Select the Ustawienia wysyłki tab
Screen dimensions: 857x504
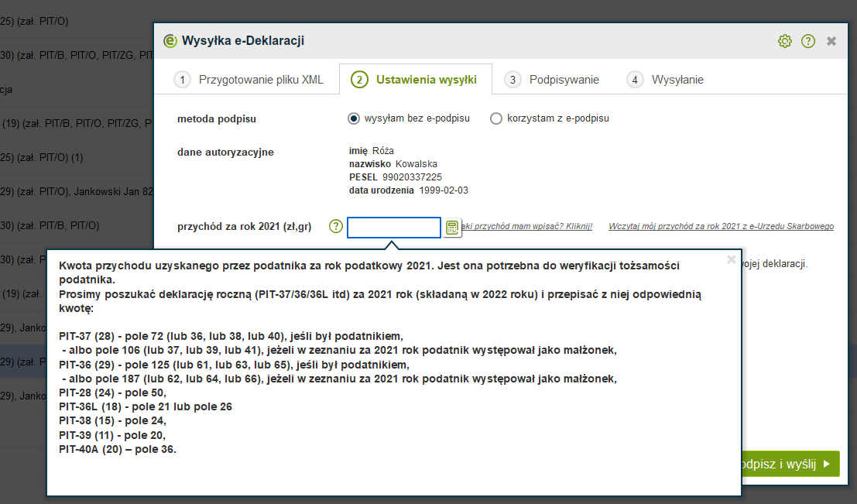415,80
